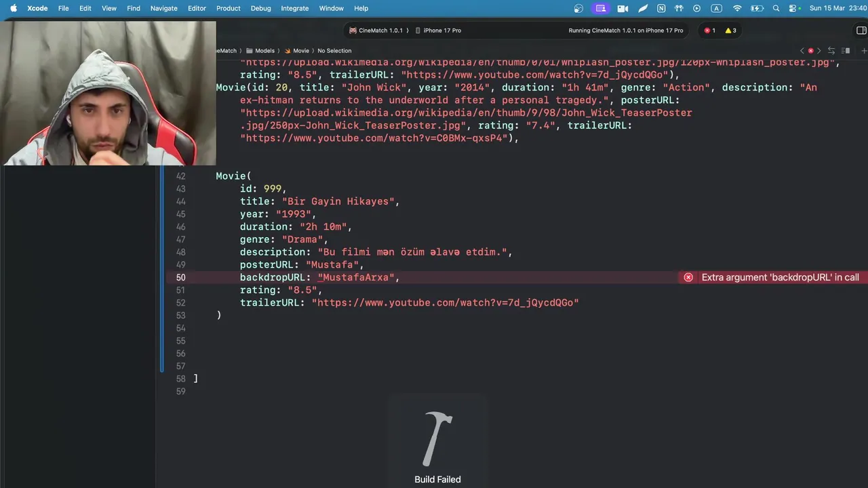Image resolution: width=868 pixels, height=488 pixels.
Task: Open the Models folder breadcrumb
Action: (x=260, y=51)
